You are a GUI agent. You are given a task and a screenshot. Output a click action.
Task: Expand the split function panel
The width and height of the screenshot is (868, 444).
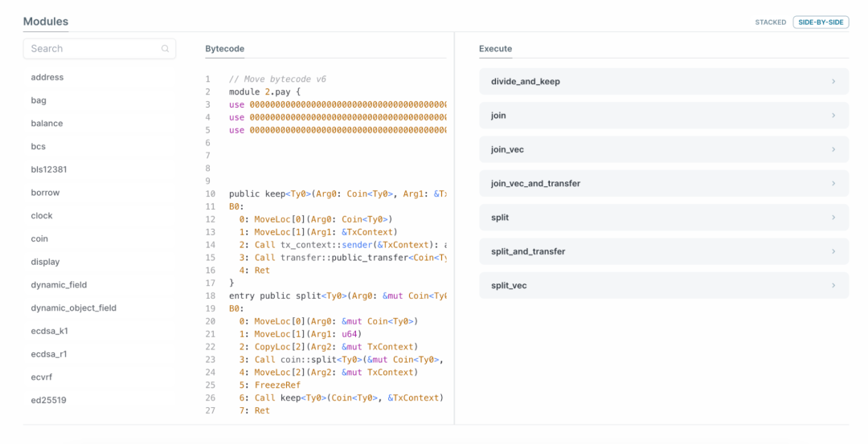pyautogui.click(x=663, y=218)
